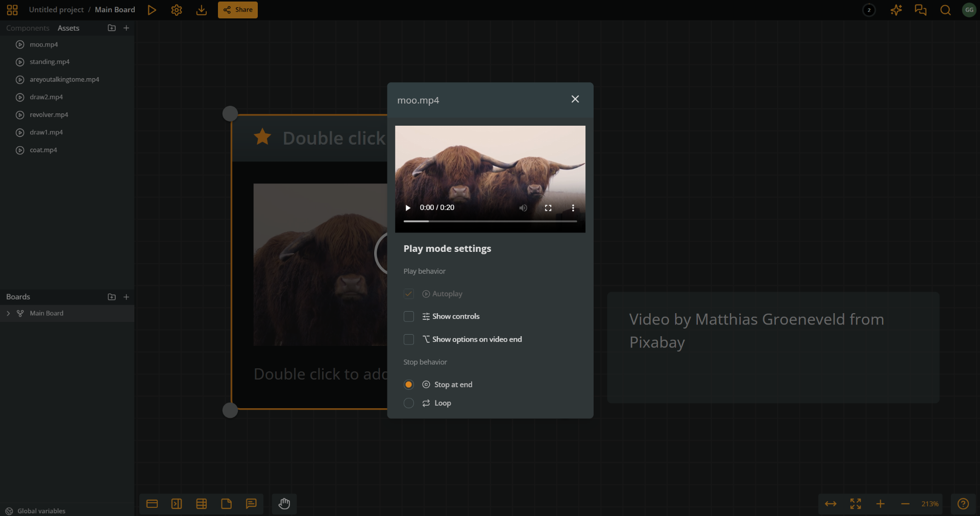980x516 pixels.
Task: Select the highland cow video thumbnail on board
Action: (x=321, y=265)
